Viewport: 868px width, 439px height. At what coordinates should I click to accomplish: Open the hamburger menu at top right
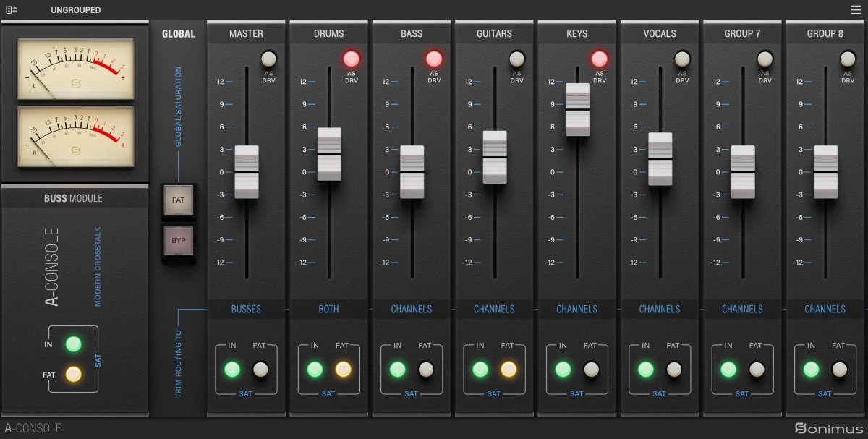[x=856, y=10]
